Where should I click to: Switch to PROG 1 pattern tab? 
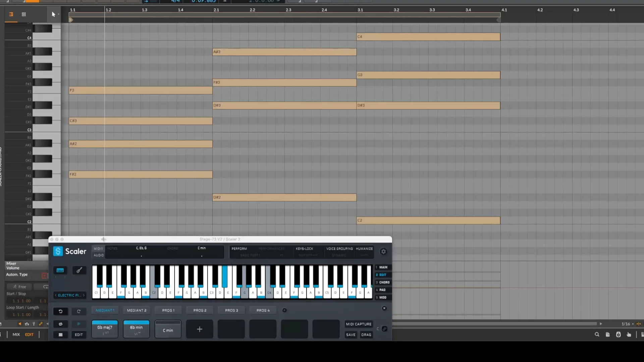click(x=168, y=310)
